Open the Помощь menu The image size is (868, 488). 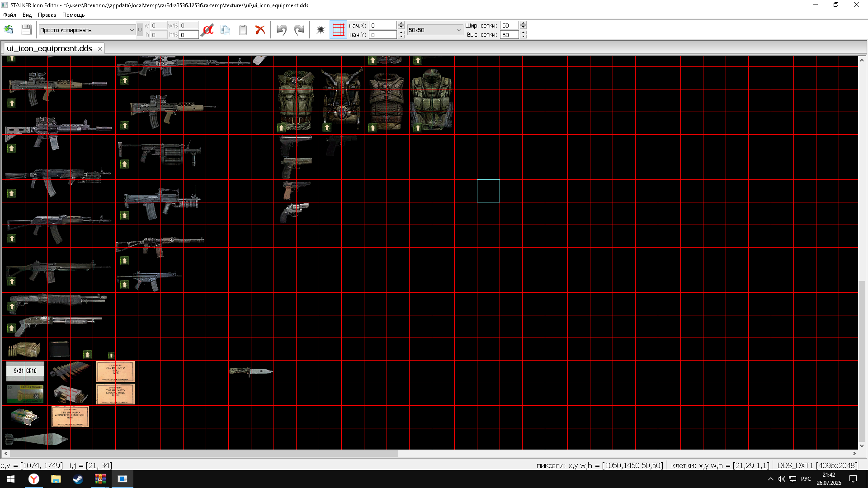(x=73, y=15)
